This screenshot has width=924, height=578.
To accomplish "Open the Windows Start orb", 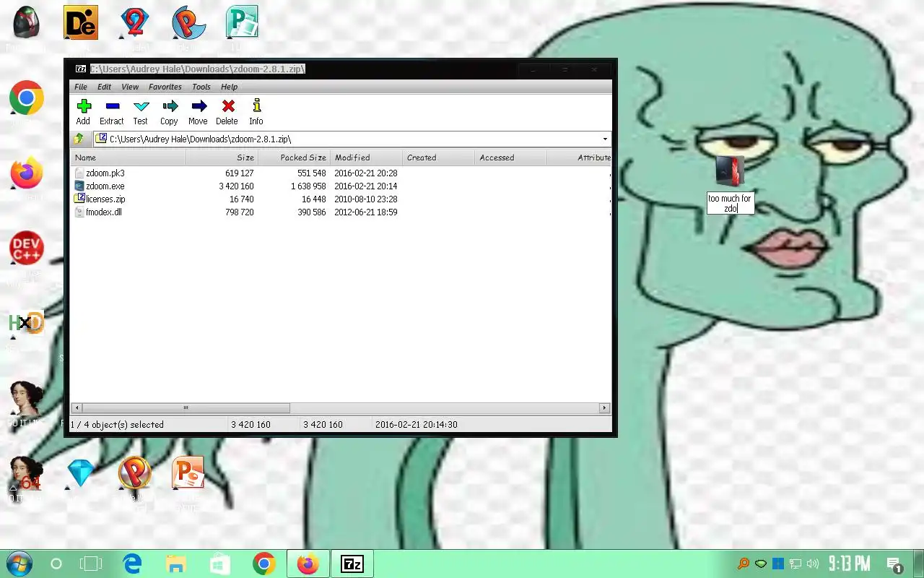I will click(19, 564).
